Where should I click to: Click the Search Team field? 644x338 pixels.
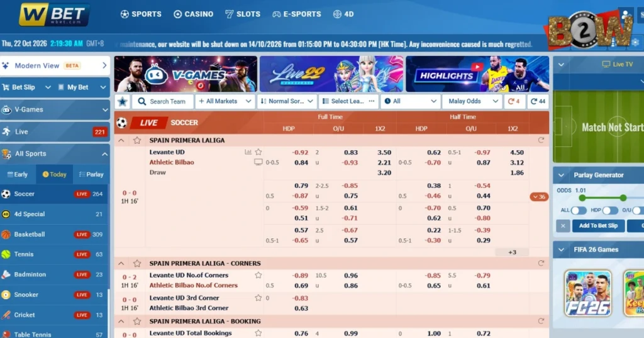pos(163,101)
